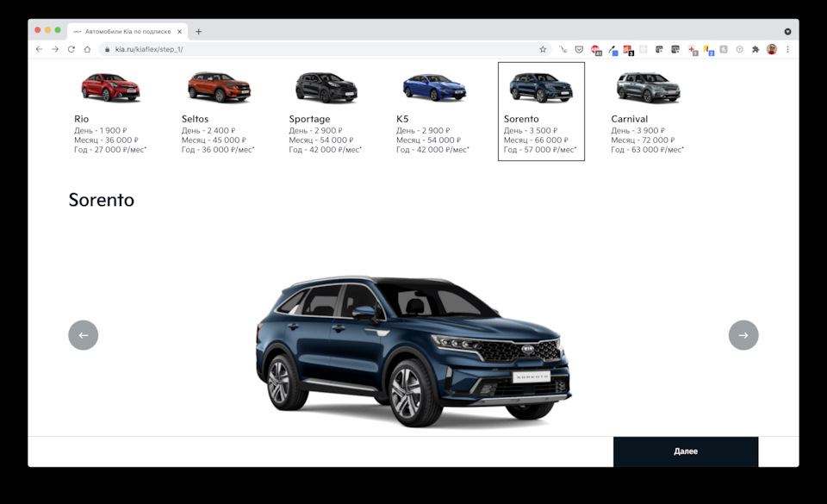Click the circled T extension icon
Screen dimensions: 827x504
tap(739, 49)
